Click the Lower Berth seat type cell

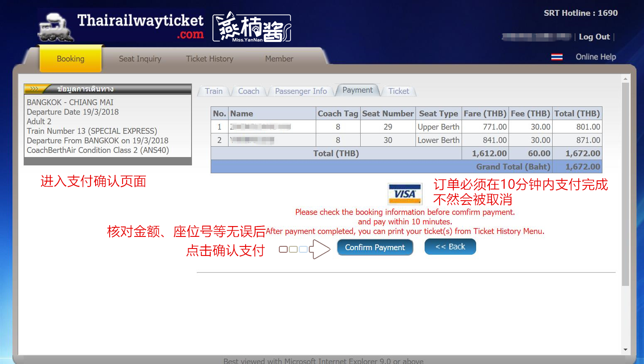coord(438,140)
